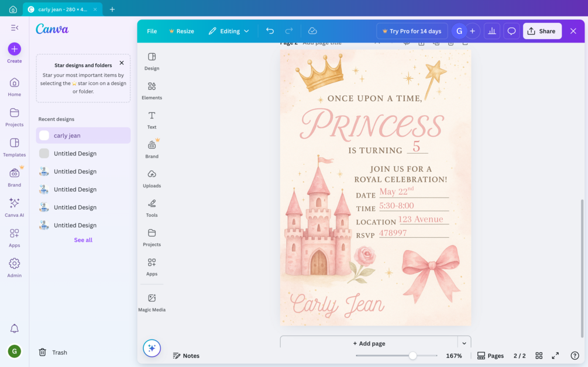This screenshot has width=588, height=367.
Task: Click the Canva logo
Action: point(52,29)
